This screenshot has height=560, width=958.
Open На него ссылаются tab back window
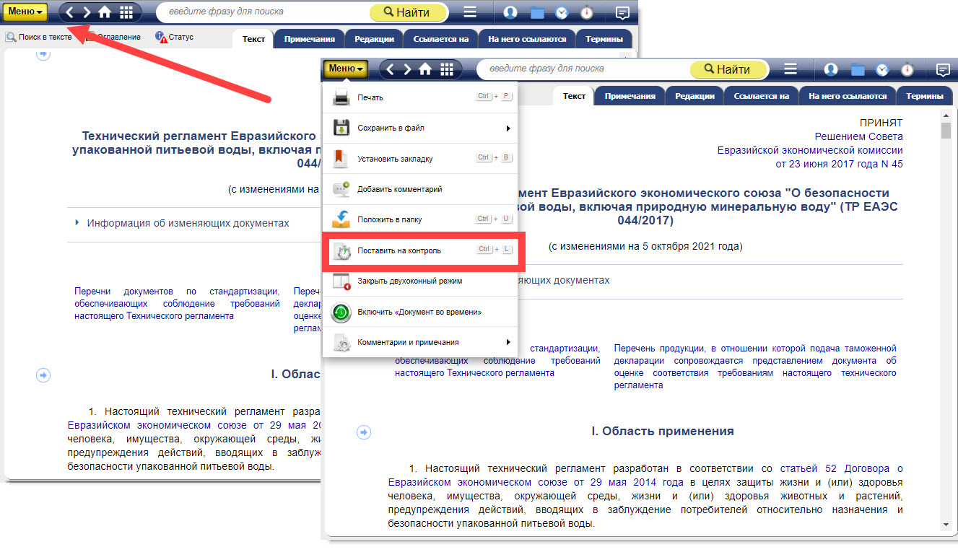527,38
